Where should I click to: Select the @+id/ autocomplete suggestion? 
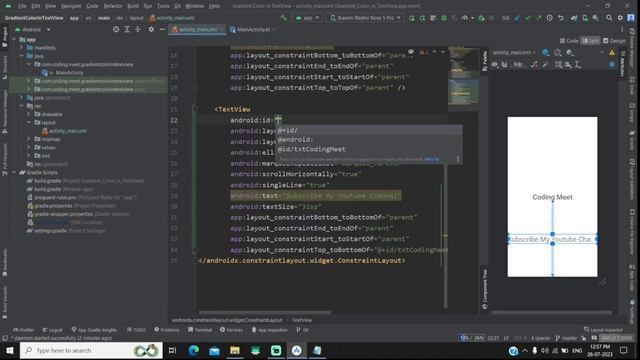pyautogui.click(x=369, y=130)
